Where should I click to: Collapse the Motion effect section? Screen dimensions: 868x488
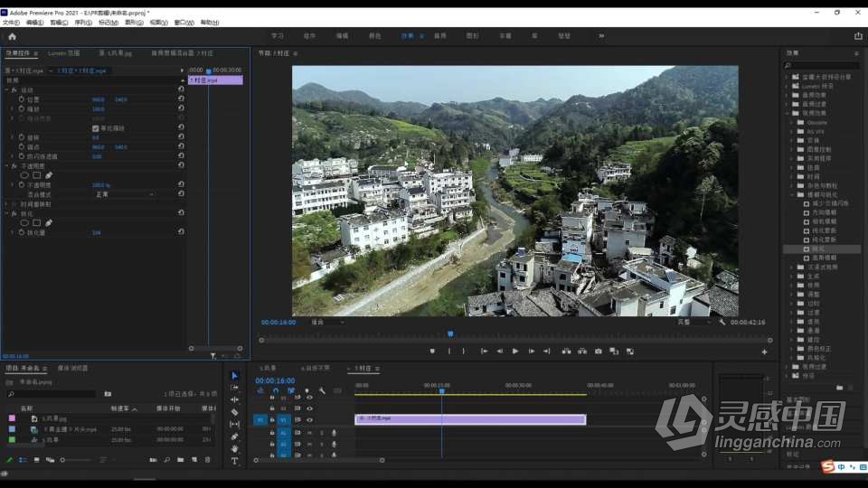pos(7,89)
